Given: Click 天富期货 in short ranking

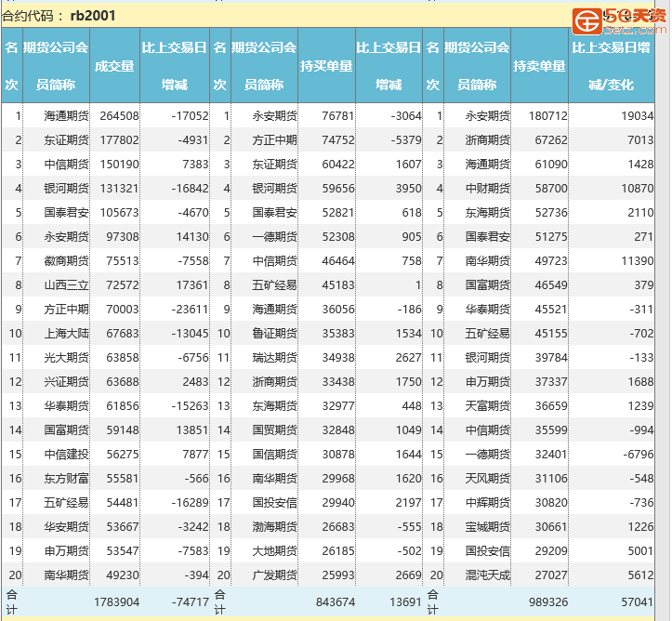Looking at the screenshot, I should [488, 406].
